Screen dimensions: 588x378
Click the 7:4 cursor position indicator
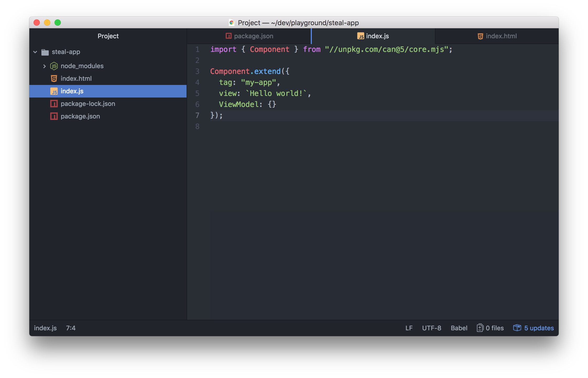click(71, 328)
